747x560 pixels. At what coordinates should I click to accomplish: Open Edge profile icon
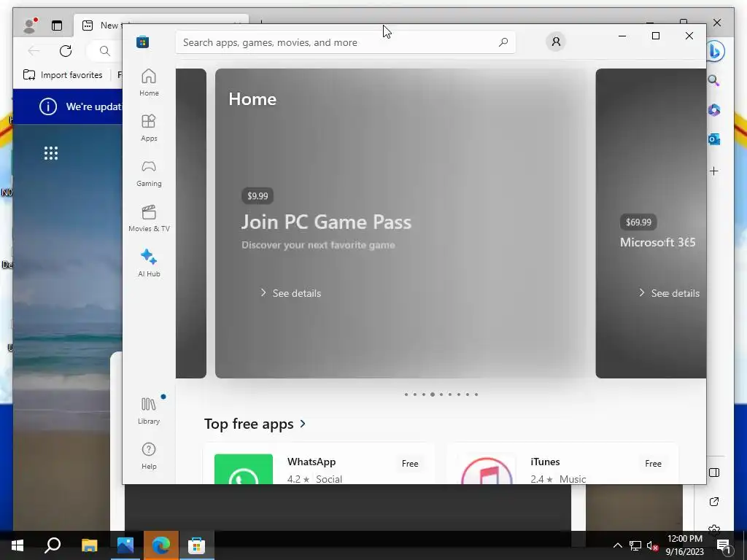pyautogui.click(x=30, y=26)
